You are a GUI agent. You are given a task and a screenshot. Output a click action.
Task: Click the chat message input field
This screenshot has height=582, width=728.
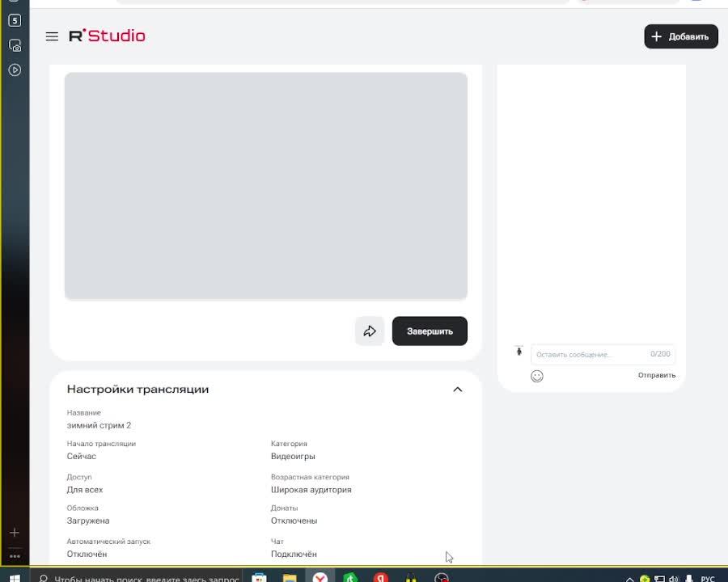(x=603, y=354)
